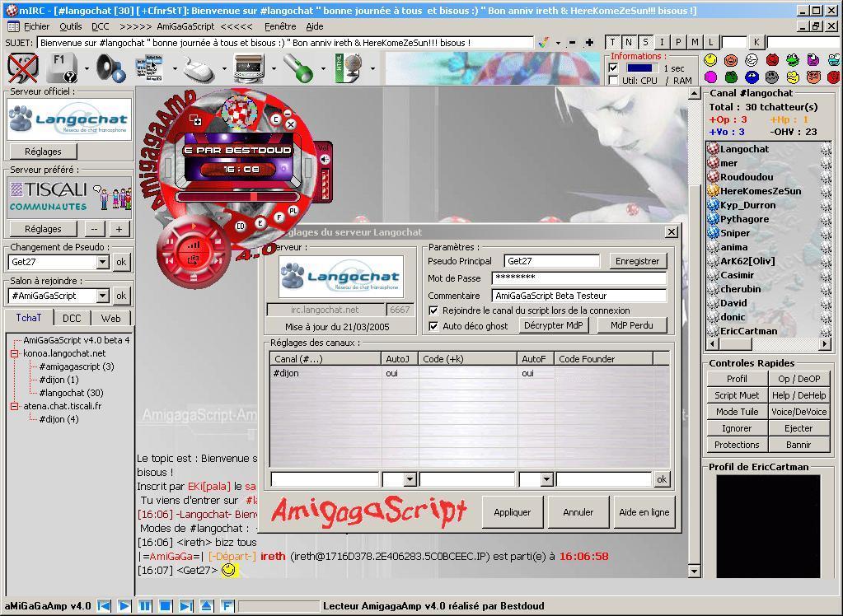The image size is (843, 616).
Task: Click the Enregistrer button
Action: tap(637, 261)
